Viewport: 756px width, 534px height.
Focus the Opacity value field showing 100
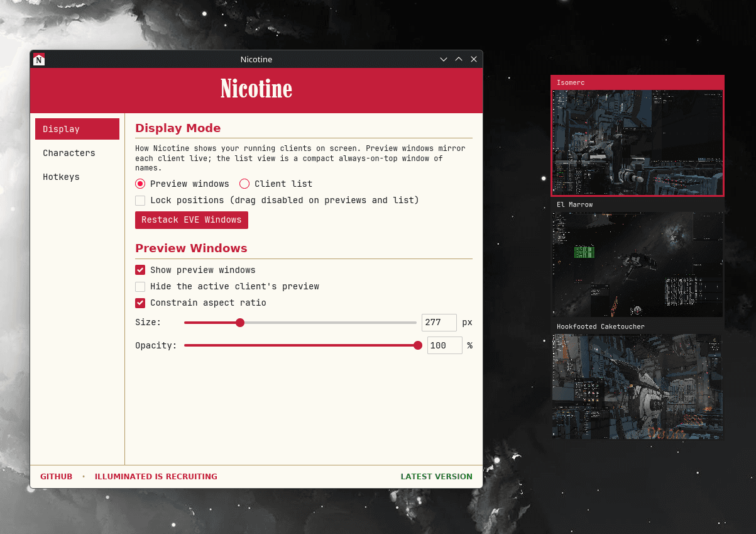coord(445,345)
